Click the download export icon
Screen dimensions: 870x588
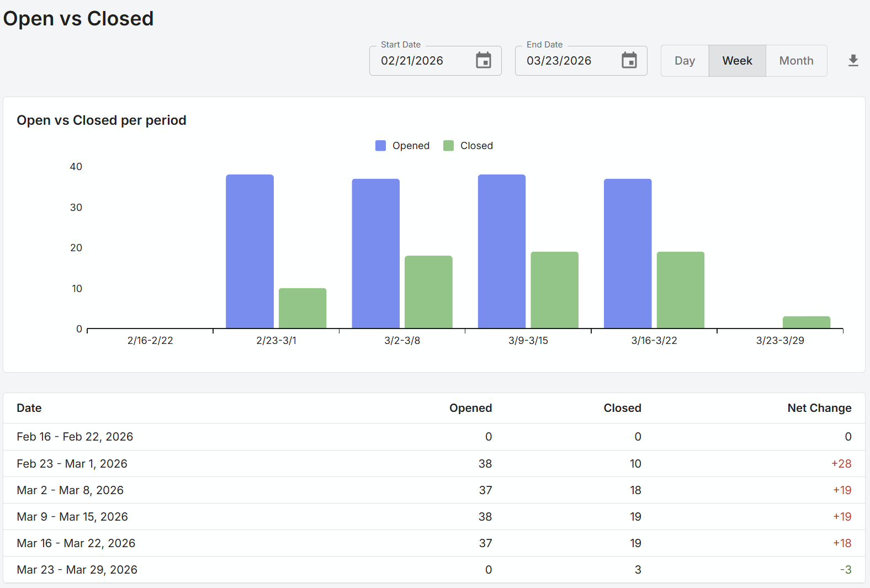853,61
